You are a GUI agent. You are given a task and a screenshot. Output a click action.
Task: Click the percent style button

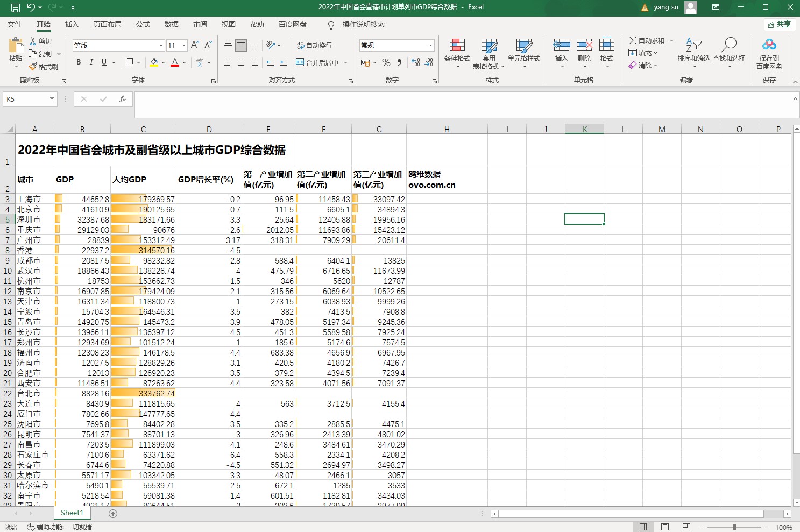tap(386, 62)
